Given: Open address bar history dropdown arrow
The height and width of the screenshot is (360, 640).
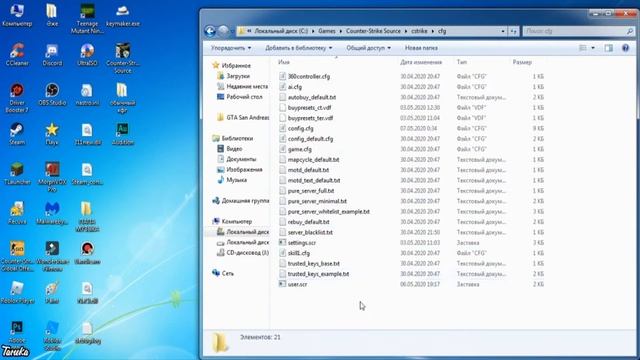Looking at the screenshot, I should 503,31.
